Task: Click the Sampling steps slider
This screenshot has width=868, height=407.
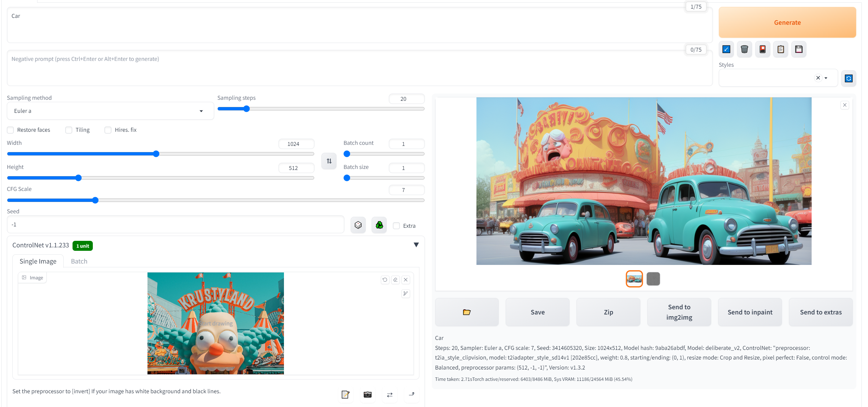Action: [x=321, y=109]
